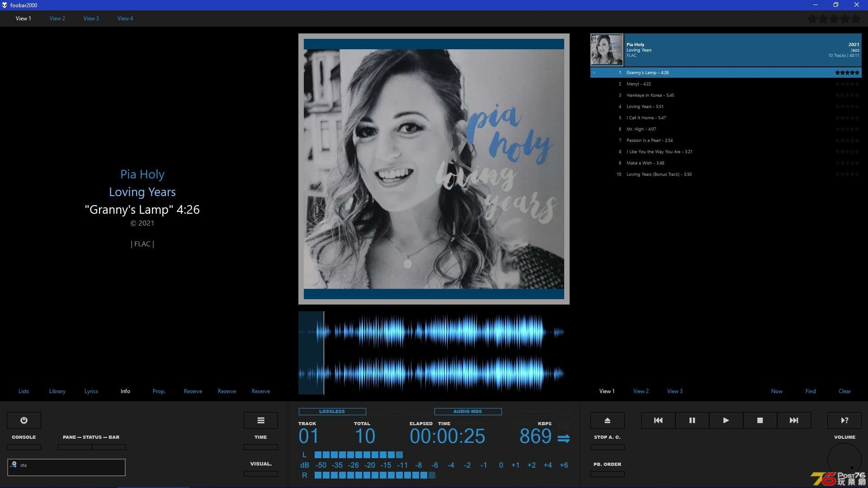Screen dimensions: 868x488
Task: Rate the Mr. High track with stars
Action: 847,129
